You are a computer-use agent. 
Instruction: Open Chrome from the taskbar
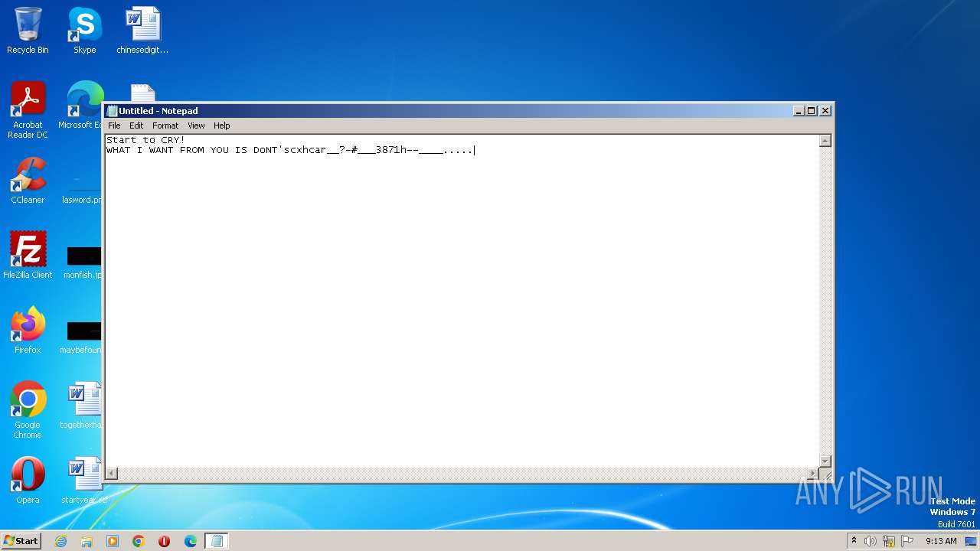139,541
